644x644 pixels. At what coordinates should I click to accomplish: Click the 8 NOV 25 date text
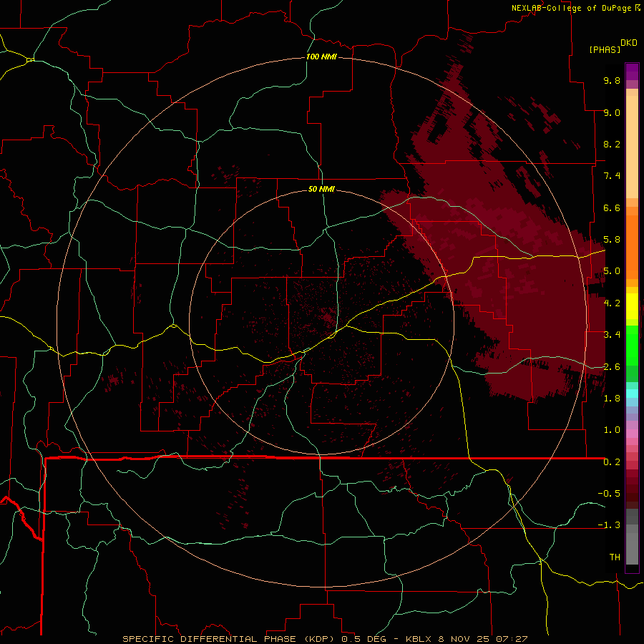coord(465,639)
